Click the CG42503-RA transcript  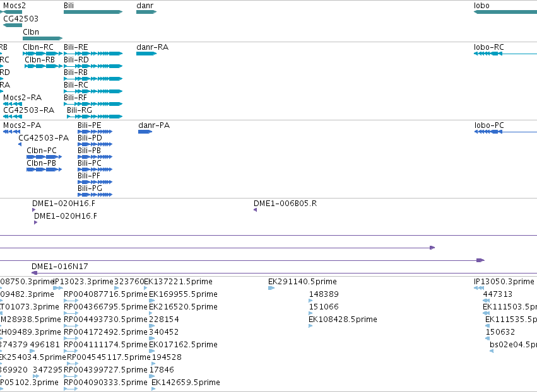click(13, 117)
